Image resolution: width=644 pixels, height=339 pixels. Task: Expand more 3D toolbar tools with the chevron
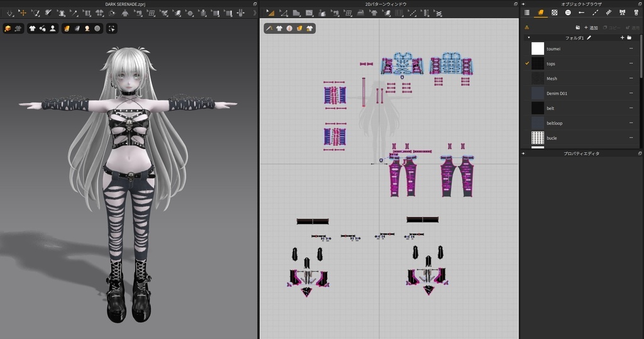click(x=255, y=13)
